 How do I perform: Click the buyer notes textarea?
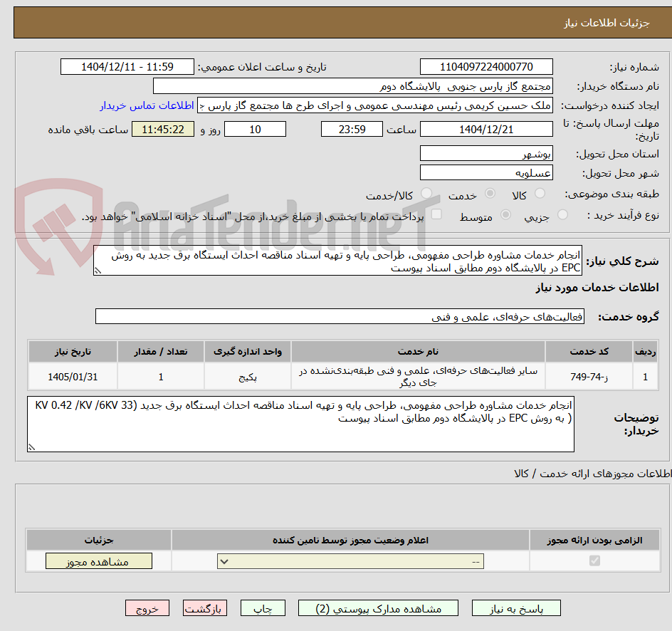point(300,424)
